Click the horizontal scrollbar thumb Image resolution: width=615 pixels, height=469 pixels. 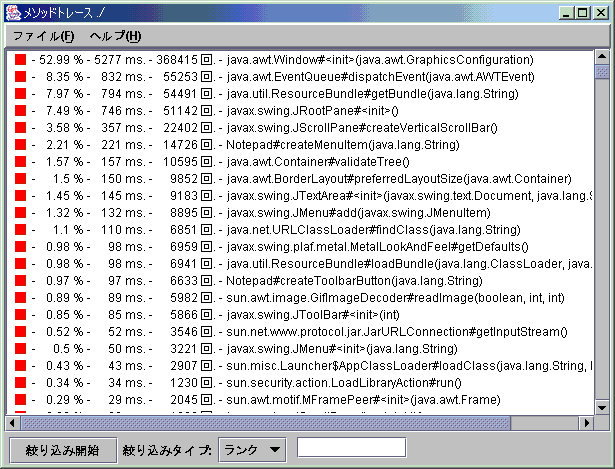tap(266, 423)
